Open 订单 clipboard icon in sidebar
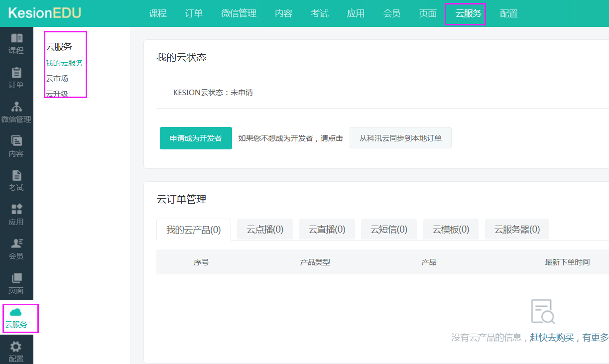Screen dimensions: 609x364 point(16,73)
